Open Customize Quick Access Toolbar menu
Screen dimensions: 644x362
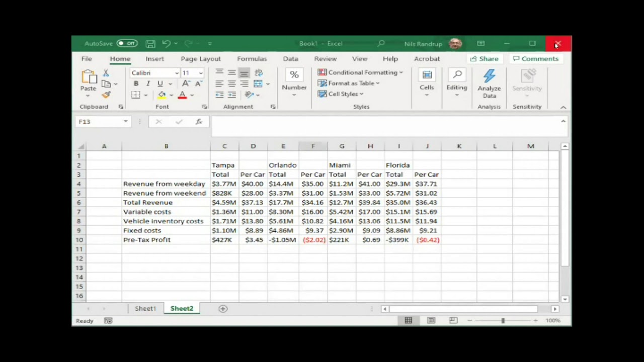coord(210,44)
